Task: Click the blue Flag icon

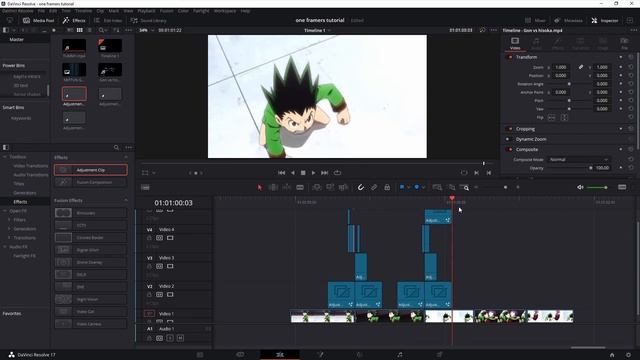Action: (x=402, y=187)
